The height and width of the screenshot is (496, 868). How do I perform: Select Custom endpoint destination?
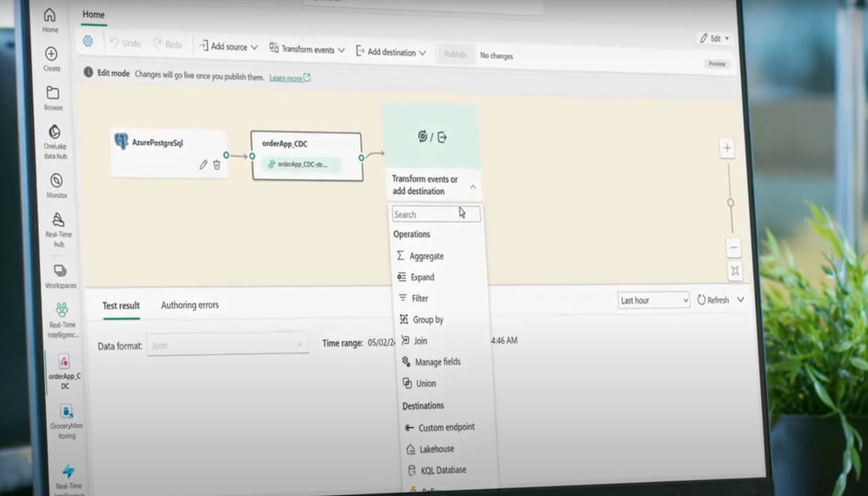(440, 426)
